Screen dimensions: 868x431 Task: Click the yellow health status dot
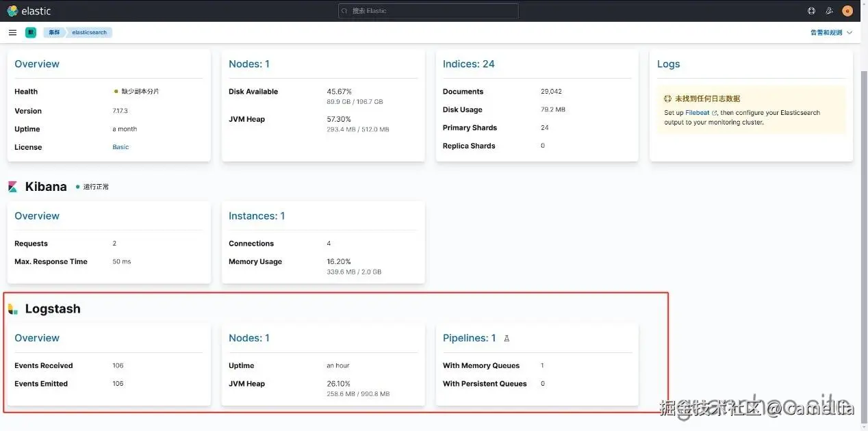click(116, 91)
